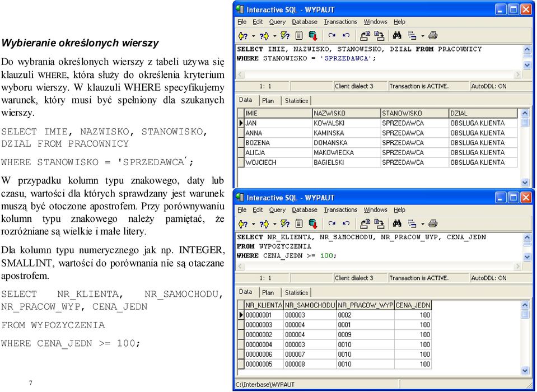Select Data tab above NR_KLIENTA results grid

pos(246,292)
